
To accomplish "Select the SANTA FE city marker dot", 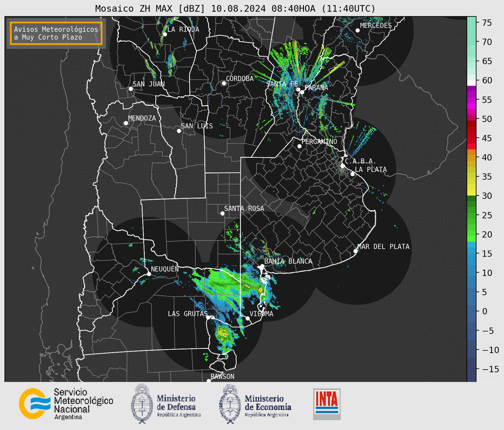I will 298,89.
